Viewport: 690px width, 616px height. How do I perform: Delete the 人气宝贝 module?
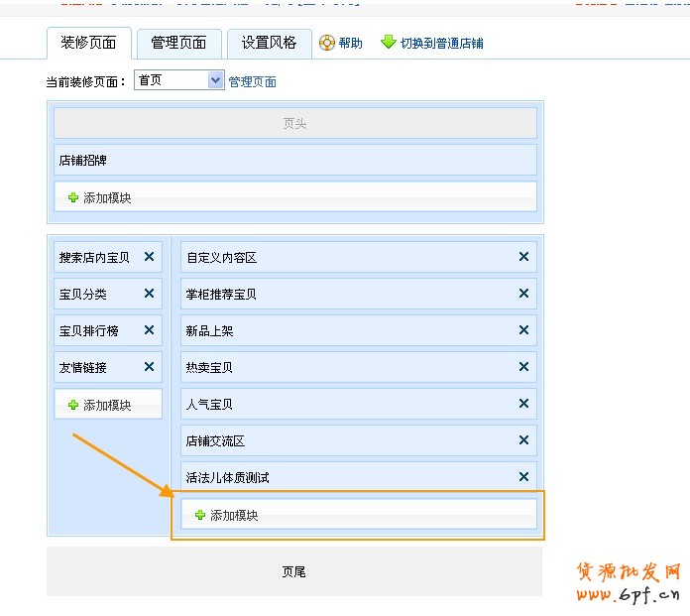click(x=523, y=404)
